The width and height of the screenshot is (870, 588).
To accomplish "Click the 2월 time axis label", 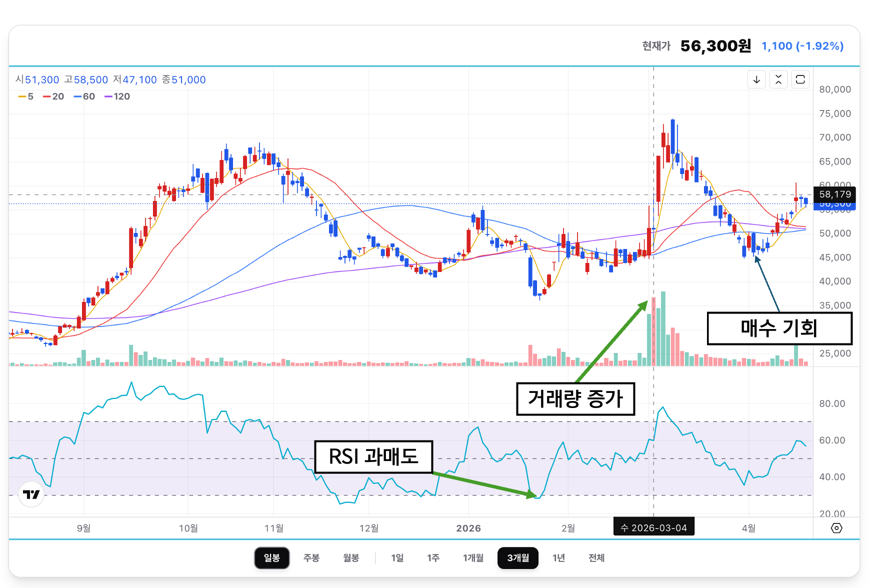I will point(568,528).
